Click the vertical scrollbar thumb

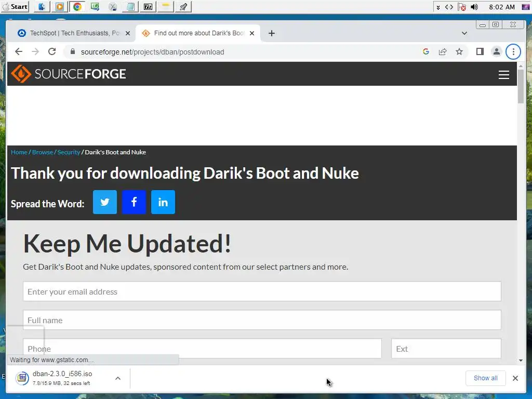point(521,86)
